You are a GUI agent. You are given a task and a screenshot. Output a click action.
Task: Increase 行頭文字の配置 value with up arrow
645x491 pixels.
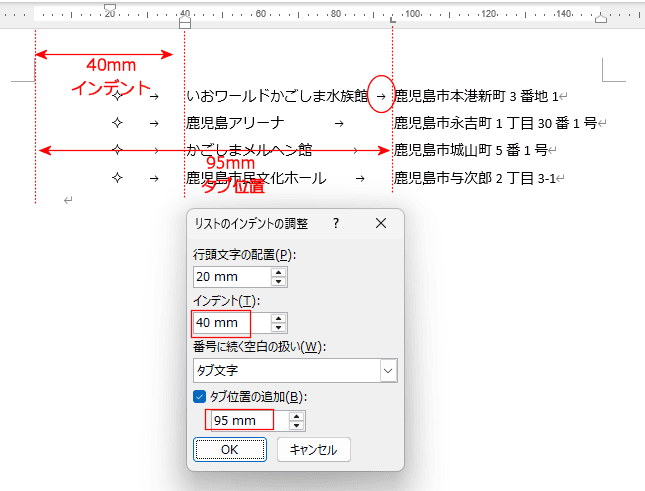(279, 272)
